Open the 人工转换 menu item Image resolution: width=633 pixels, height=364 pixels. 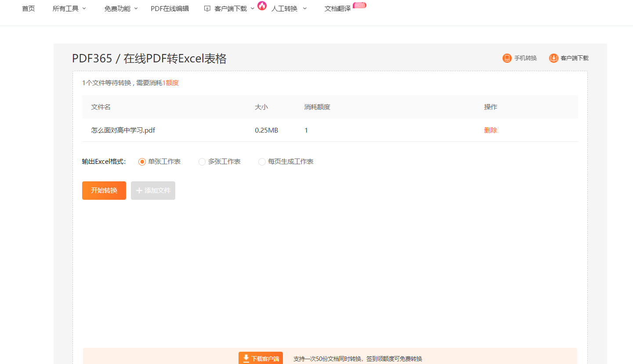click(284, 8)
